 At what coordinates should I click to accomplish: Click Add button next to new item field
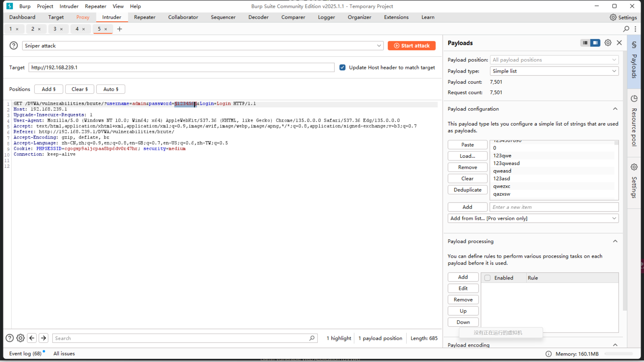coord(467,207)
